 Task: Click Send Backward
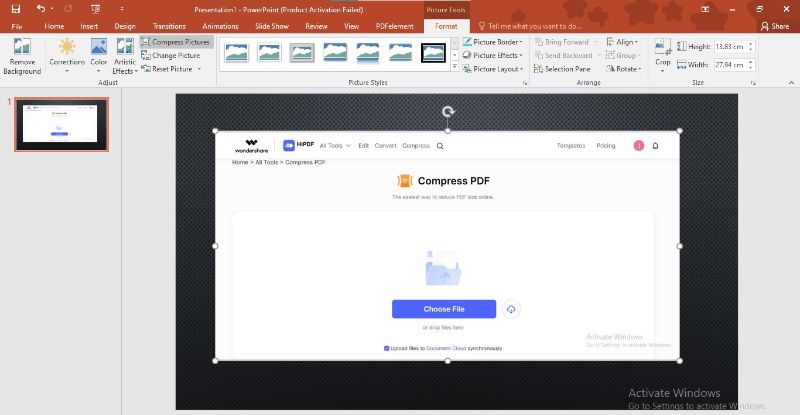point(563,55)
